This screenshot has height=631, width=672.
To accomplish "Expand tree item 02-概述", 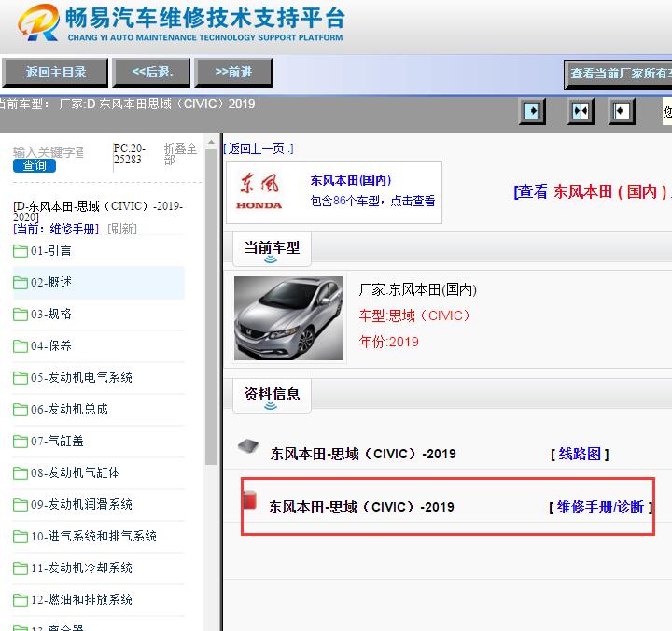I will click(x=51, y=283).
